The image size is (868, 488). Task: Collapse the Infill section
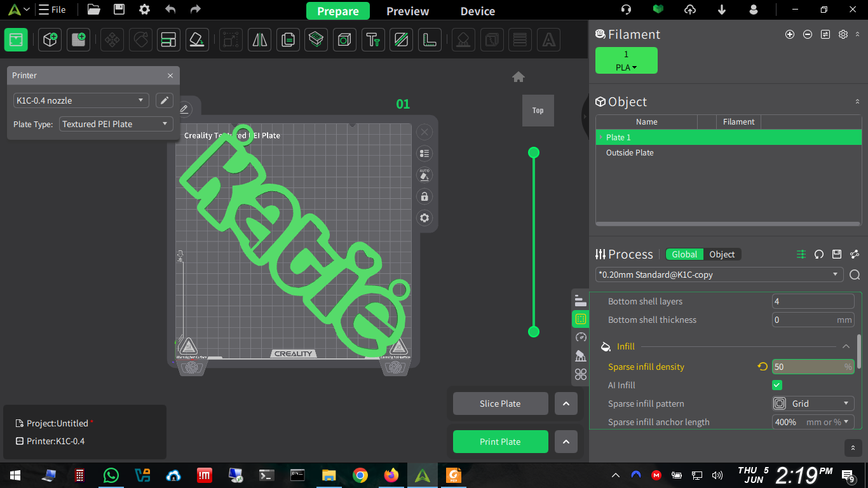point(846,346)
